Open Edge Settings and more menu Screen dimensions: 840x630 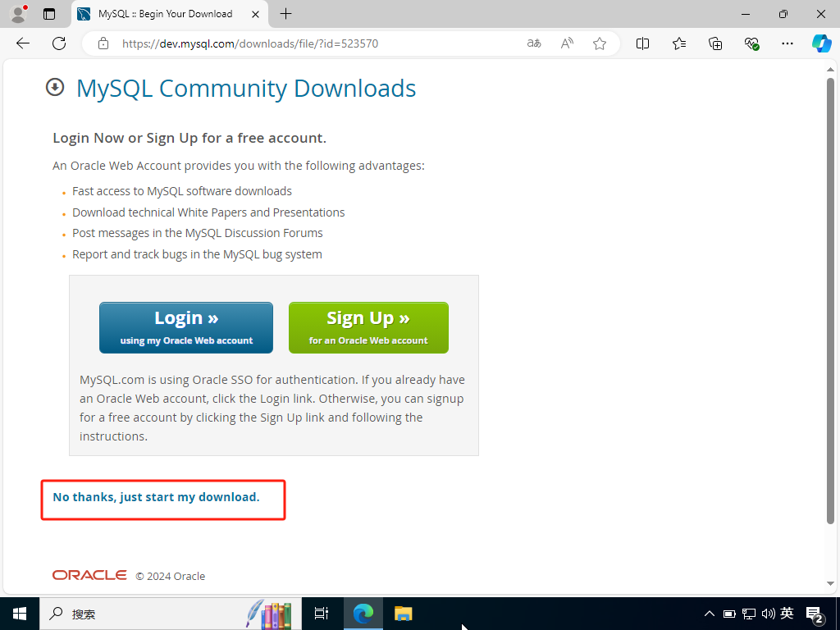(x=787, y=43)
